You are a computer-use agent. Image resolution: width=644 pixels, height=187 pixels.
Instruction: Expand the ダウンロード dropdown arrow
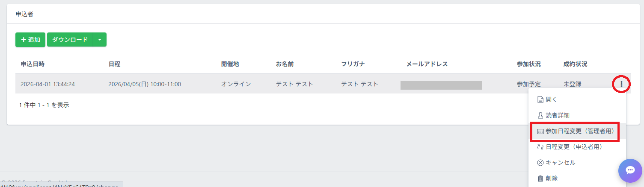100,40
